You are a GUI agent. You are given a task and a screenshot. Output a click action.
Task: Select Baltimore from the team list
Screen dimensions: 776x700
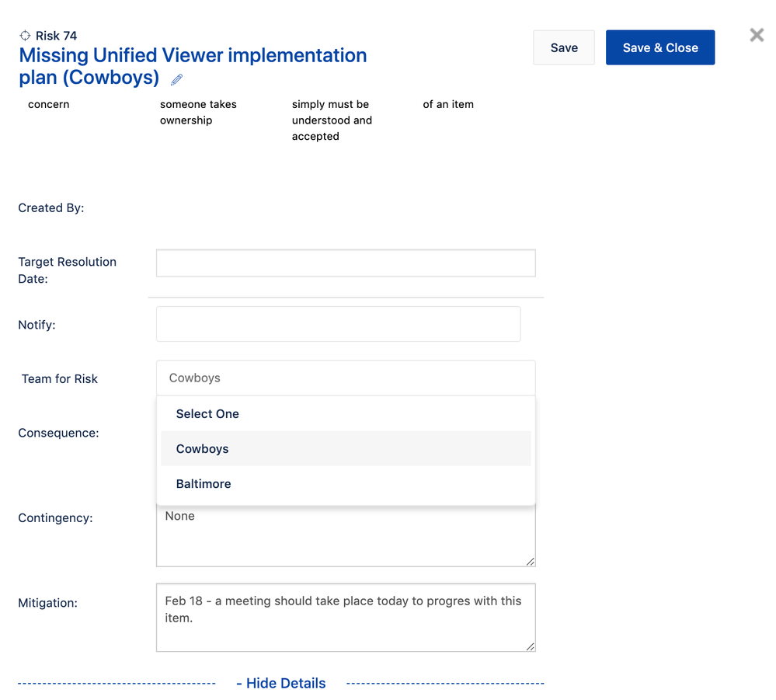[x=346, y=484]
